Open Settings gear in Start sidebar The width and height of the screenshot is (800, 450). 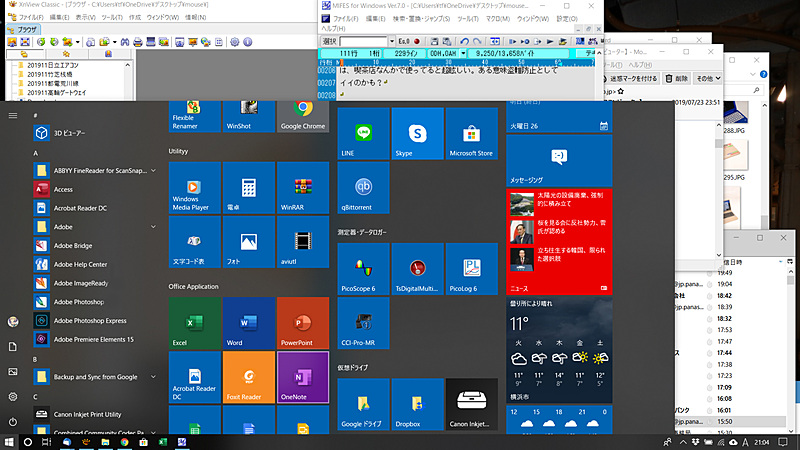(13, 396)
